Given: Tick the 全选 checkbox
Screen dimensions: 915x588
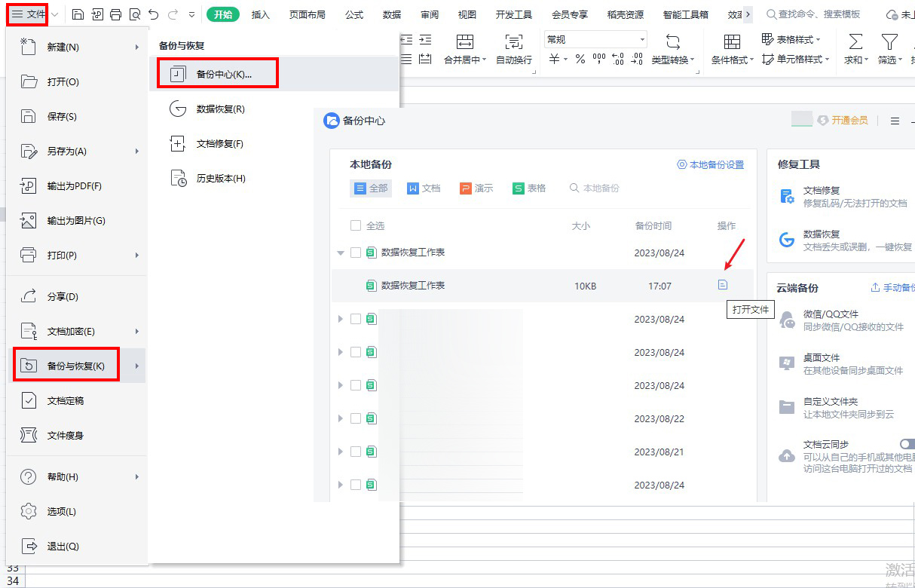Looking at the screenshot, I should pos(356,225).
